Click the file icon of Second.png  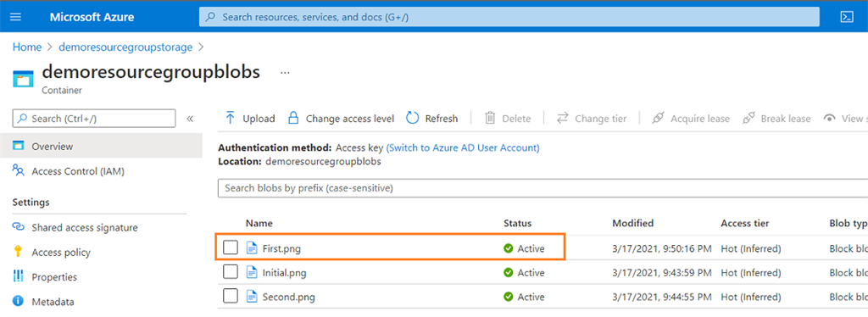(252, 297)
